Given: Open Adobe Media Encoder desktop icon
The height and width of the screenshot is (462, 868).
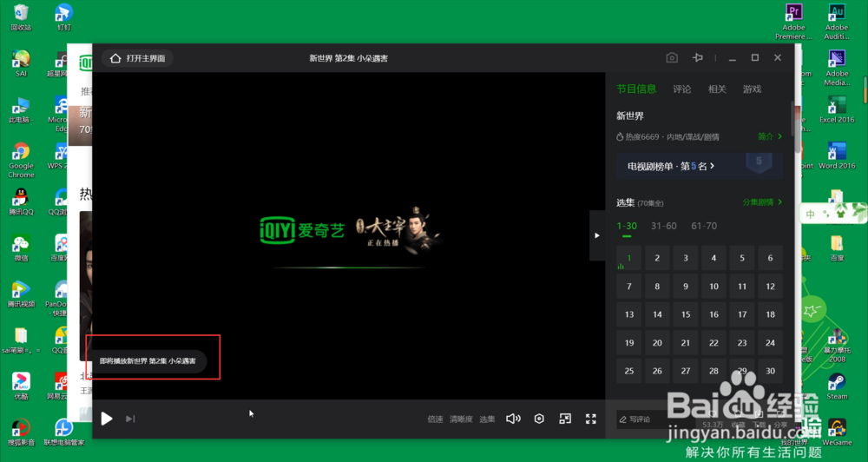Looking at the screenshot, I should (x=837, y=68).
